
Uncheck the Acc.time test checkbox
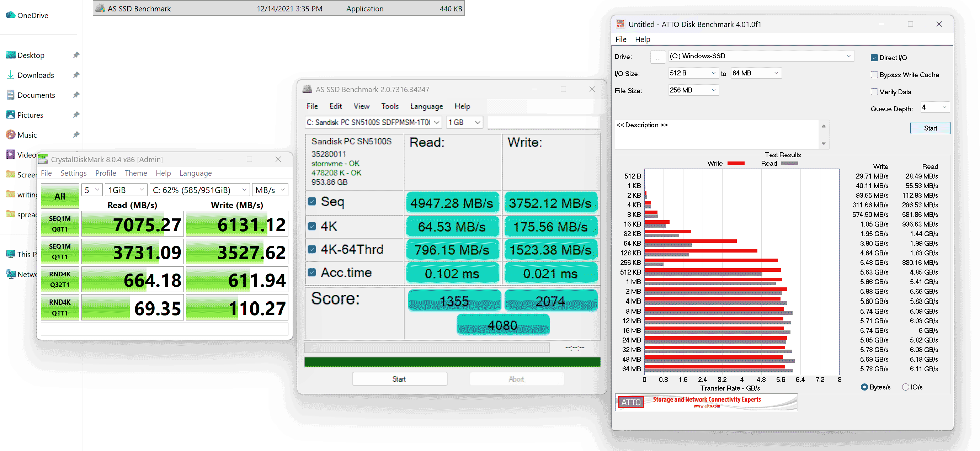pos(312,272)
